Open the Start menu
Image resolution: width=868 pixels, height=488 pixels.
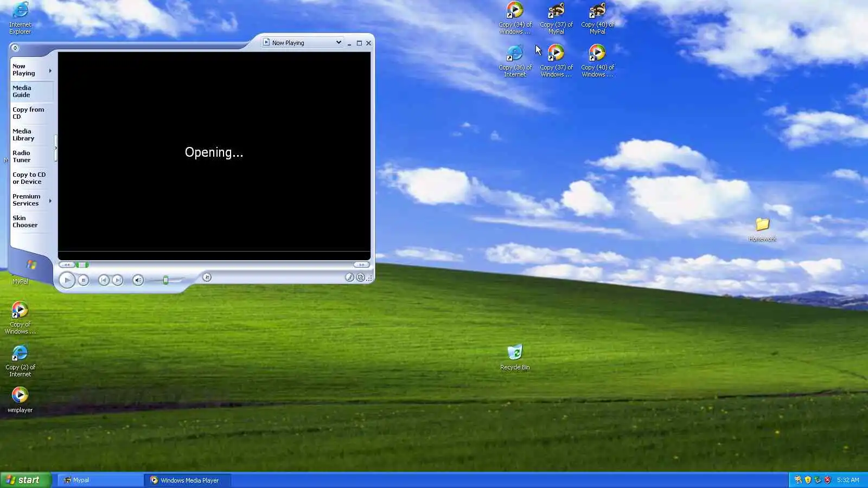coord(26,480)
